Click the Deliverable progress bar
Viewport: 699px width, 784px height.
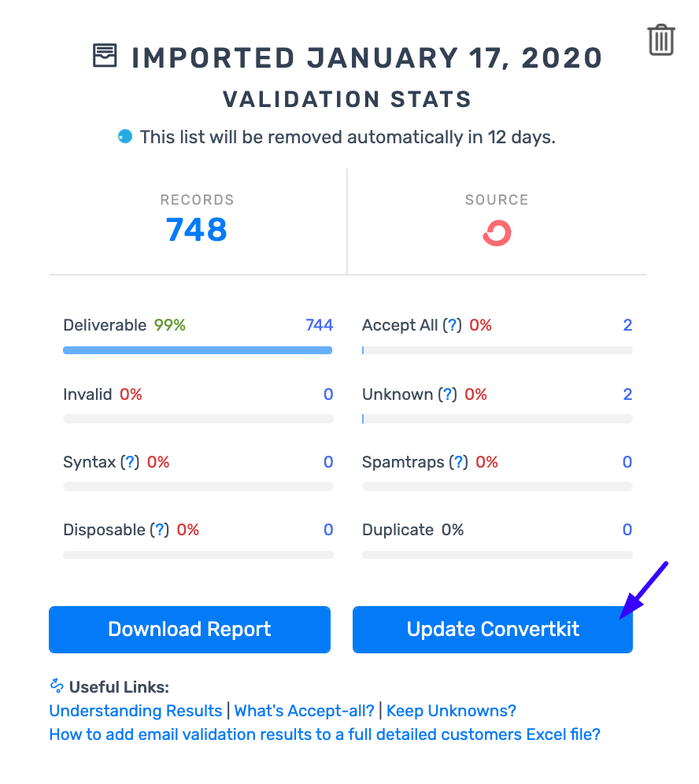(198, 350)
